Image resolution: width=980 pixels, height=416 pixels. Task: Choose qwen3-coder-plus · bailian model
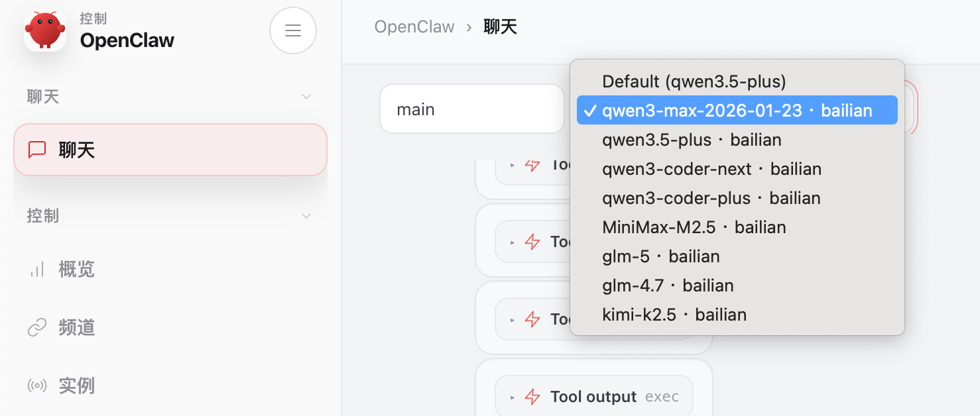[737, 198]
